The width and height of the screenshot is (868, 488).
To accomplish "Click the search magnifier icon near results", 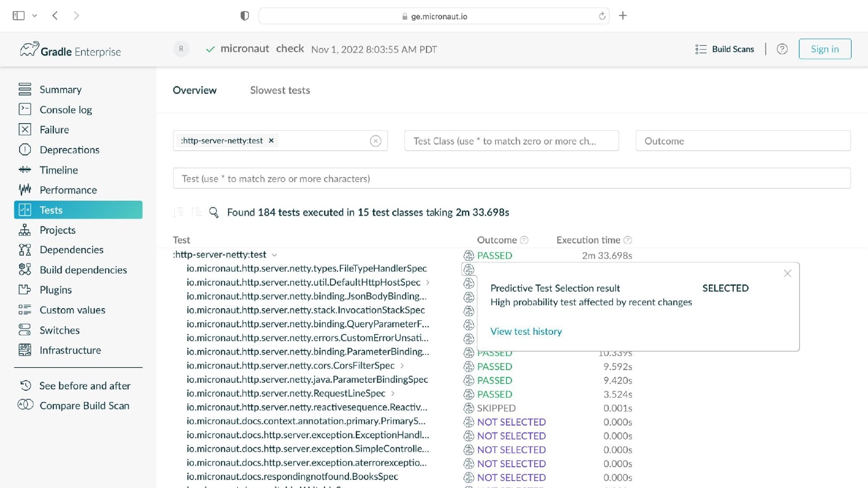I will pyautogui.click(x=214, y=212).
